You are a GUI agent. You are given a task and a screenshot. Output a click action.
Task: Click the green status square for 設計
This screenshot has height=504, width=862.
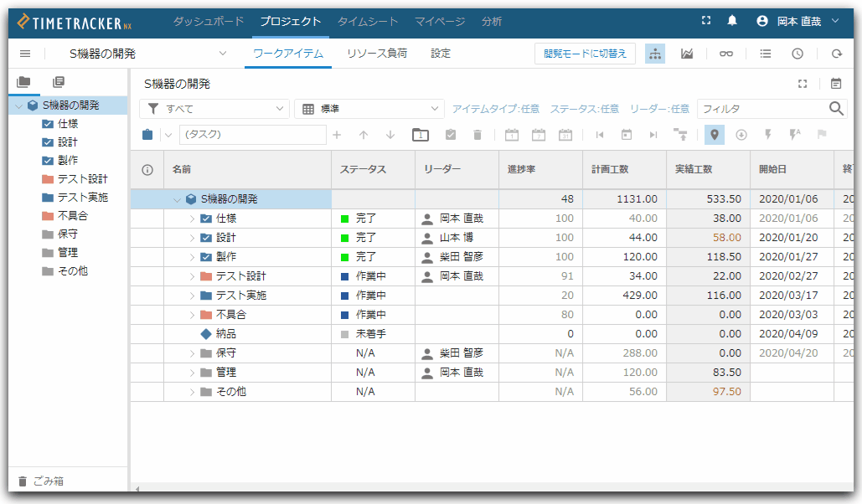tap(344, 238)
